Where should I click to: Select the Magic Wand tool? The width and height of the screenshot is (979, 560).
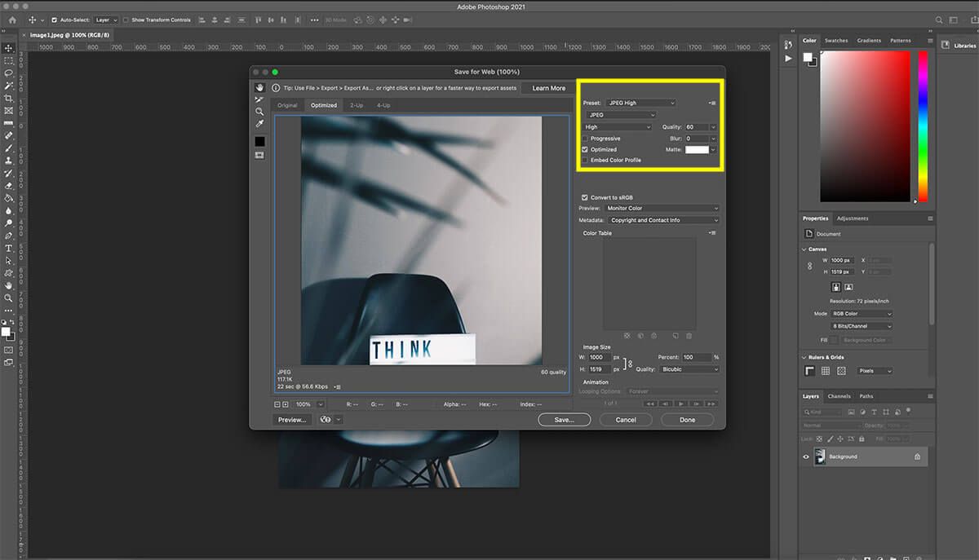coord(8,86)
